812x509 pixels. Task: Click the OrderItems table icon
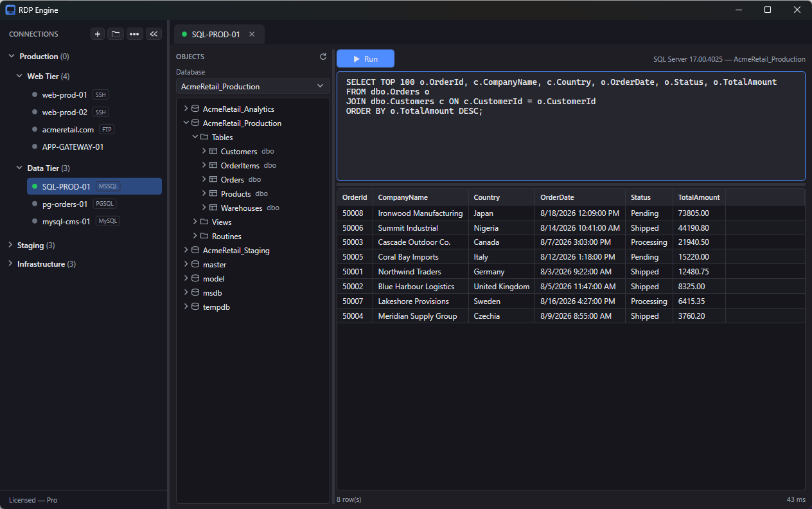(213, 165)
